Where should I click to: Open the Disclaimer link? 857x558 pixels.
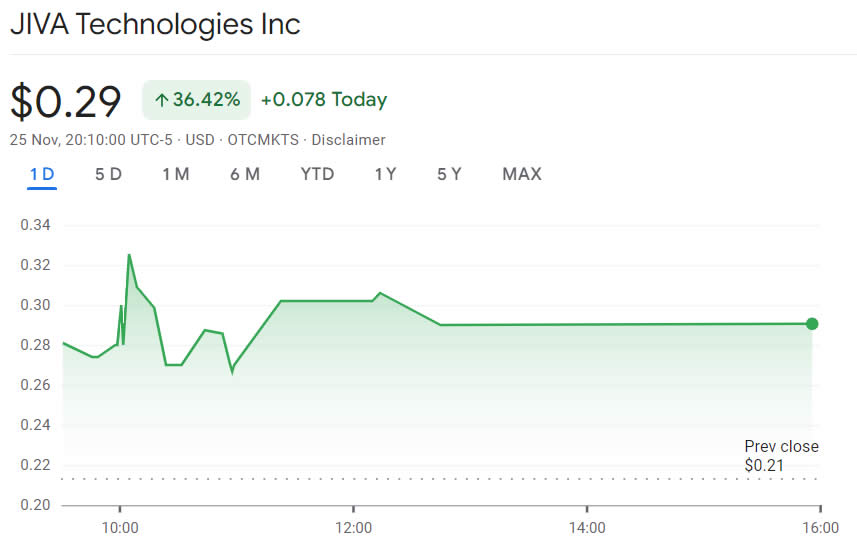tap(349, 140)
